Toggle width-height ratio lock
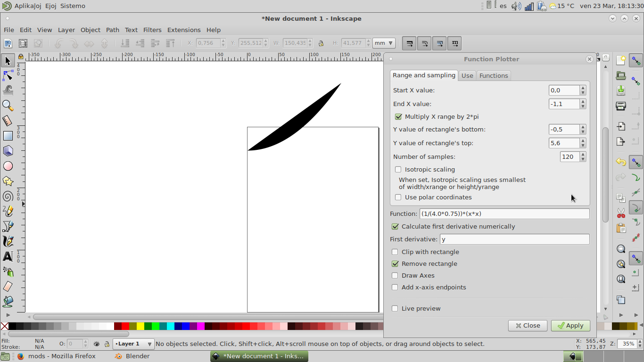 tap(321, 43)
